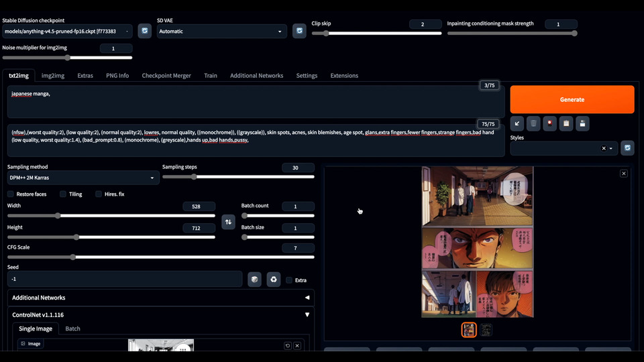Click the Sampling steps value field

point(298,168)
